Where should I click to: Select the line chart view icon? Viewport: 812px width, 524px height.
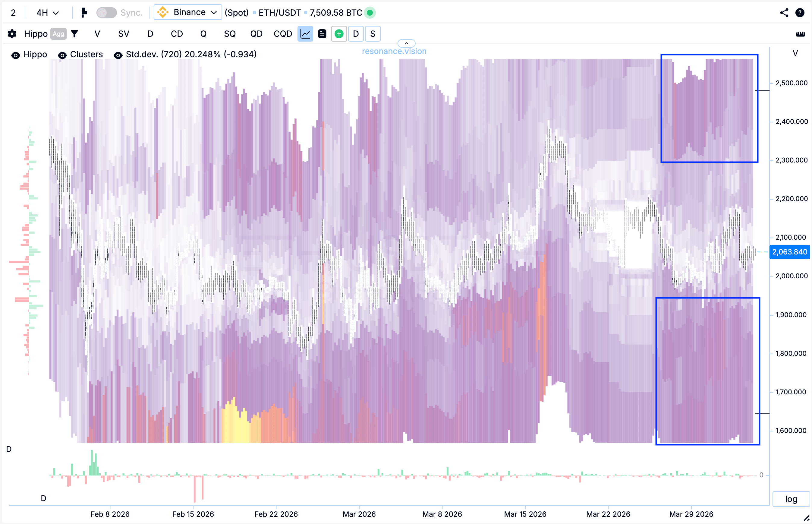pos(305,34)
